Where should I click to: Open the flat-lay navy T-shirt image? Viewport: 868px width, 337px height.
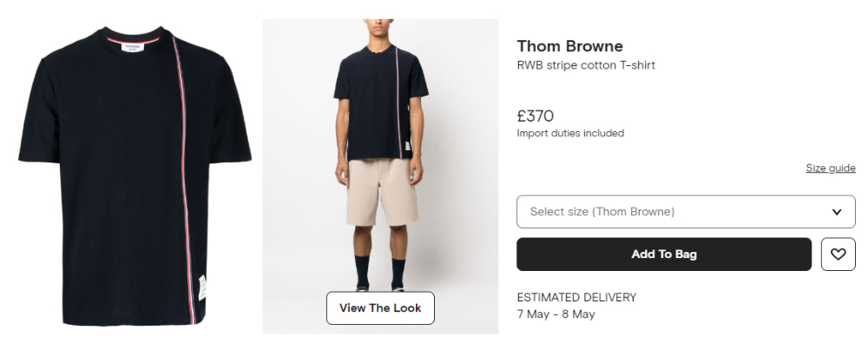click(135, 175)
